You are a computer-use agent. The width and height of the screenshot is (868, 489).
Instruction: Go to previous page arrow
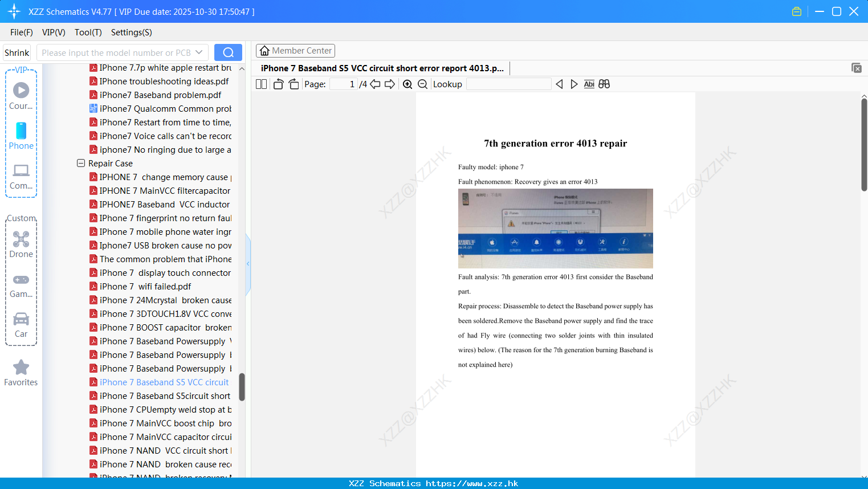click(x=375, y=84)
